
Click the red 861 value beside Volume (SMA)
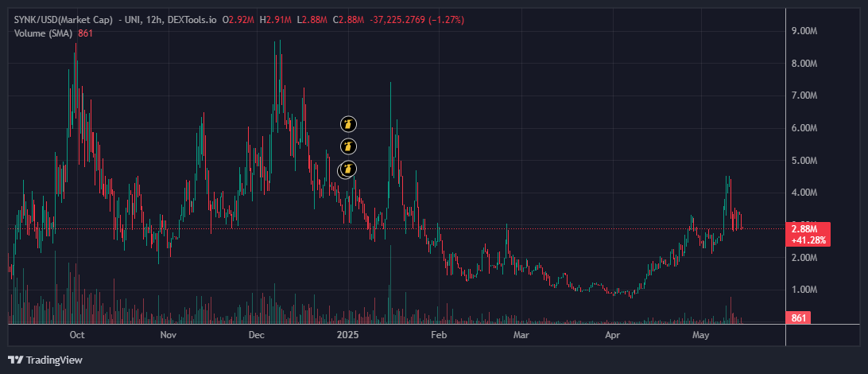click(85, 33)
